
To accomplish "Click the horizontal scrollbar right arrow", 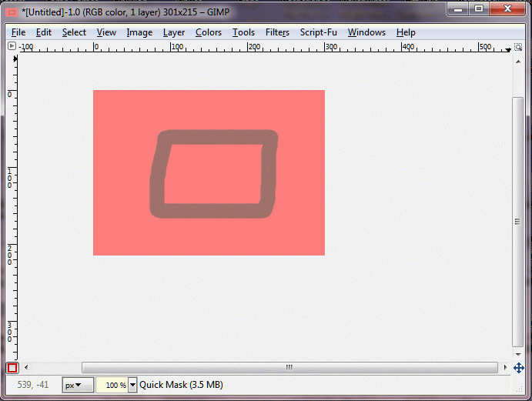I will coord(505,367).
